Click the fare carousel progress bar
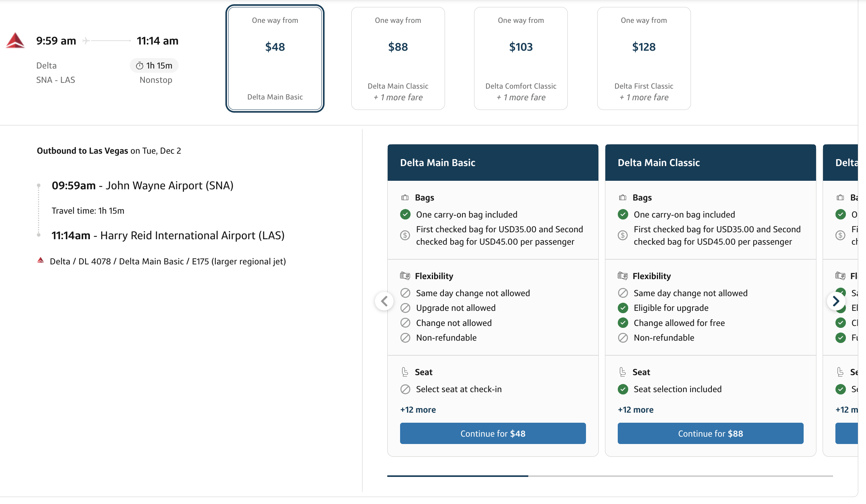 click(610, 476)
